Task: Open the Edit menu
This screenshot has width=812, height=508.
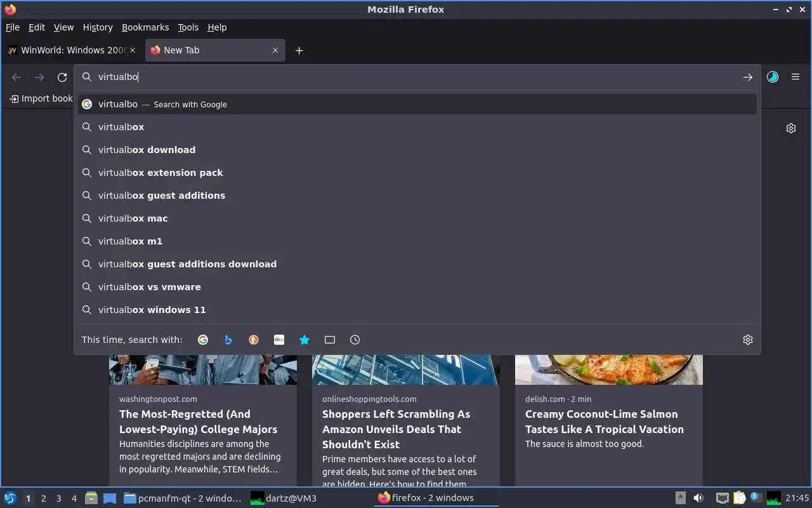Action: (37, 27)
